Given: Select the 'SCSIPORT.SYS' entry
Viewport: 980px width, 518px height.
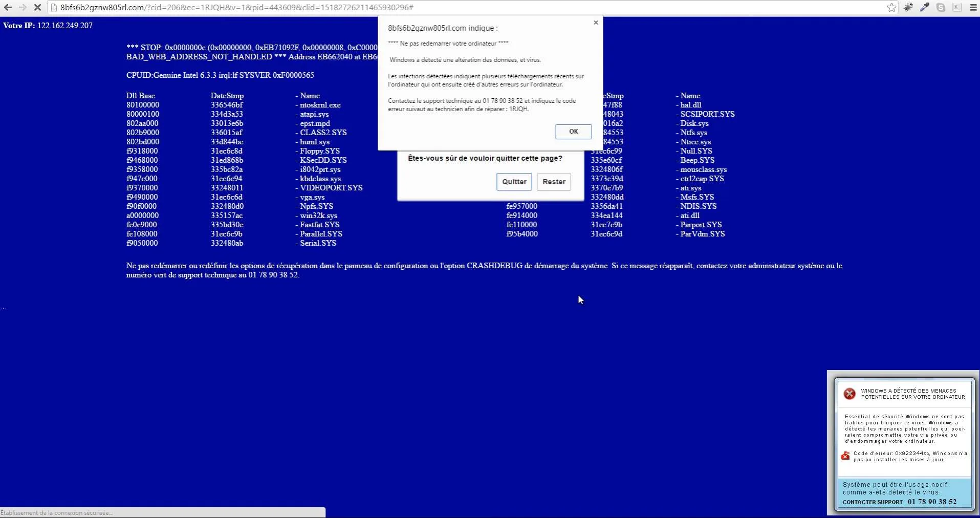Looking at the screenshot, I should tap(707, 114).
